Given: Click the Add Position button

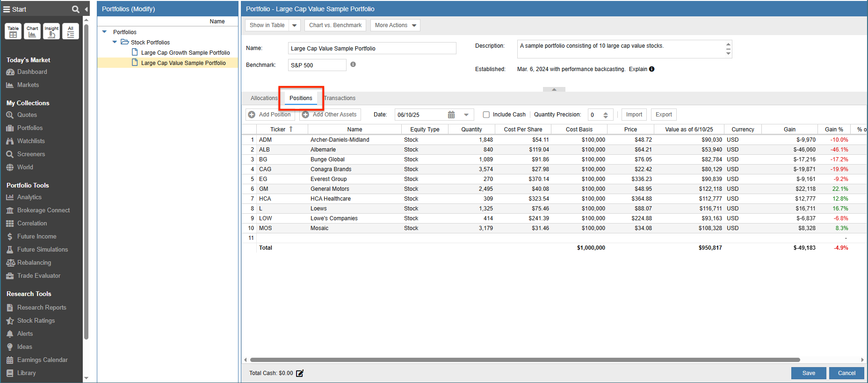Looking at the screenshot, I should [270, 115].
